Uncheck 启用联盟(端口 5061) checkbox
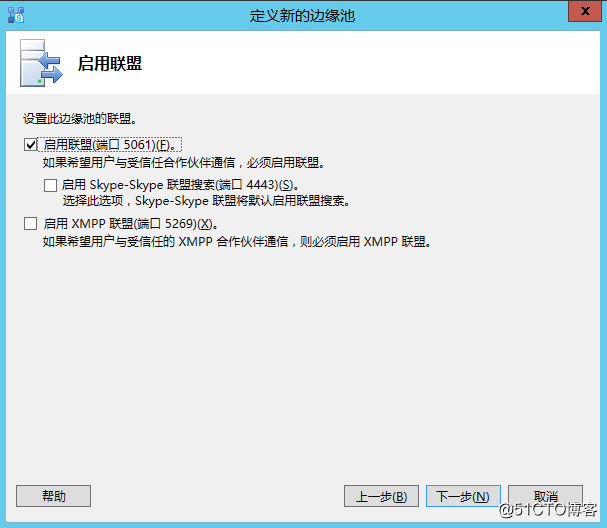The width and height of the screenshot is (607, 528). (x=31, y=145)
